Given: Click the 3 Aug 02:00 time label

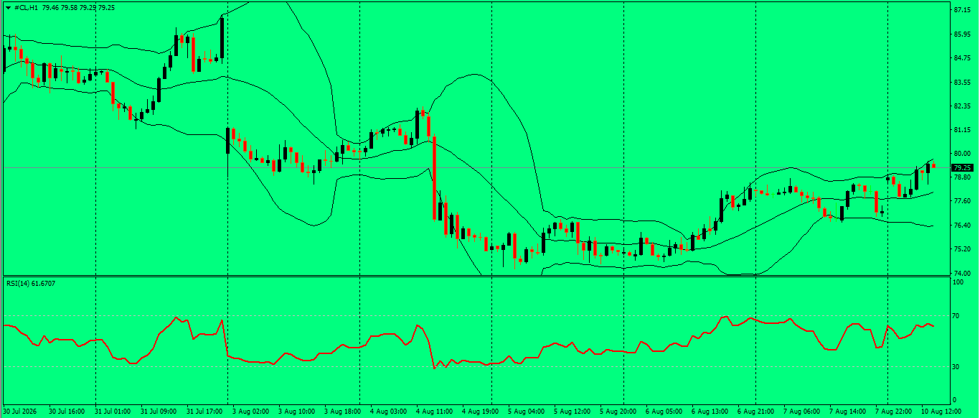Looking at the screenshot, I should (x=252, y=412).
